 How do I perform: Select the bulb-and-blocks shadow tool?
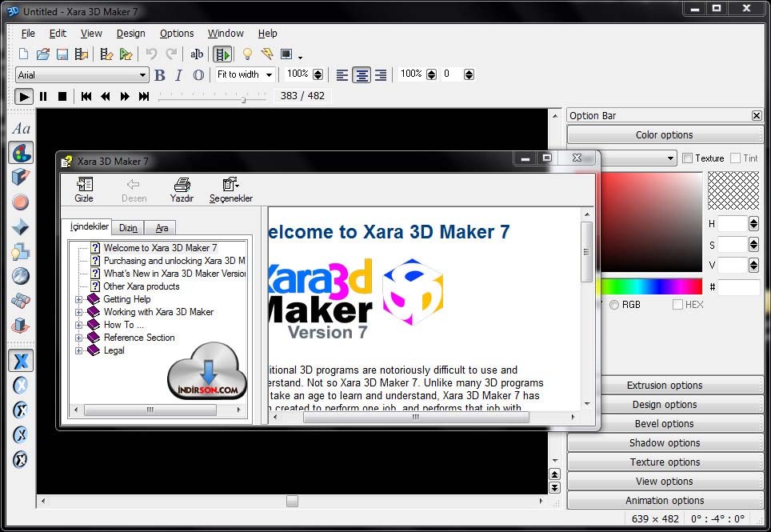pos(21,252)
